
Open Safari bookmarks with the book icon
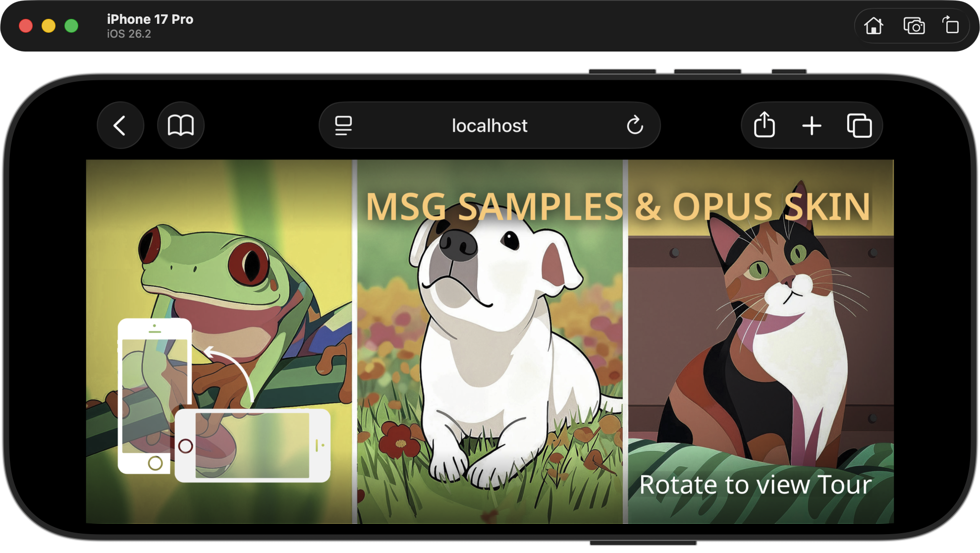click(x=180, y=125)
